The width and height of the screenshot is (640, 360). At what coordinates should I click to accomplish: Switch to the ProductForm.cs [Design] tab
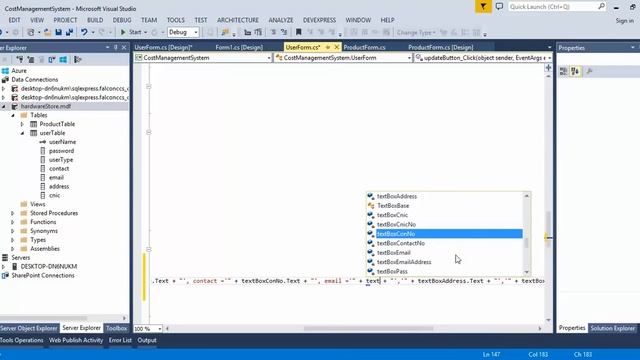point(441,47)
